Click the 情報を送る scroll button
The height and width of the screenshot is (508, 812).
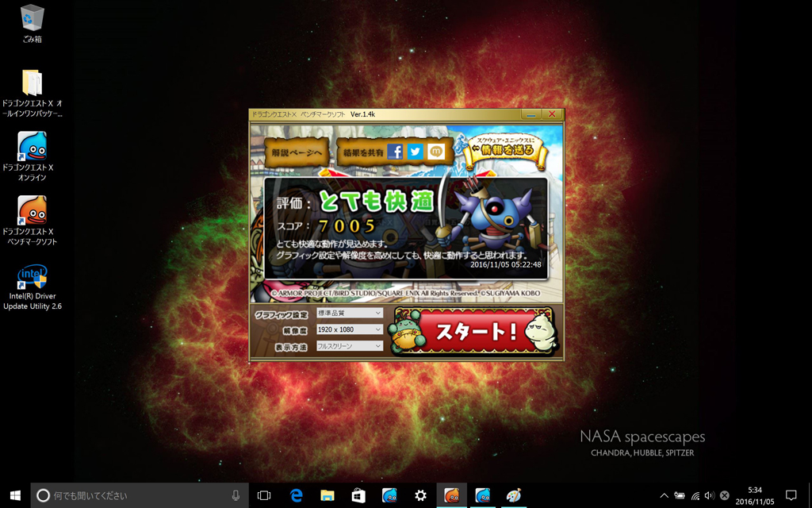[505, 150]
